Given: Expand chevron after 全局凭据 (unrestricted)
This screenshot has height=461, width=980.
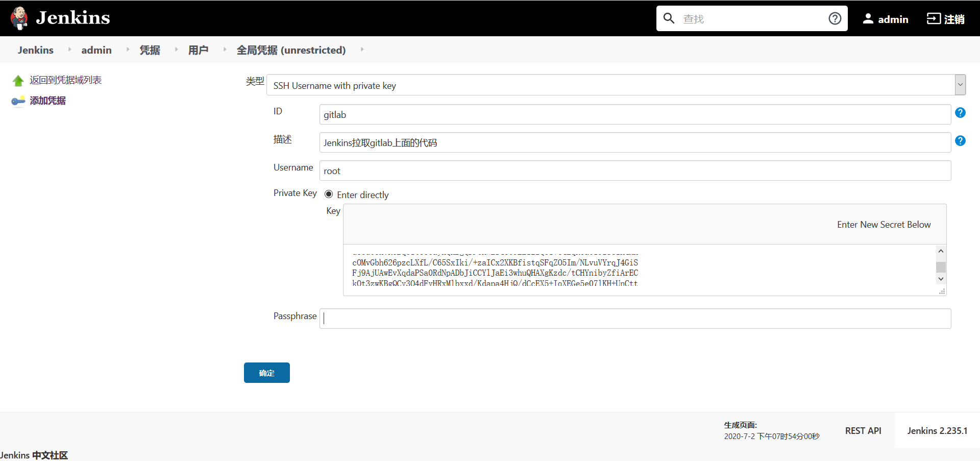Looking at the screenshot, I should (x=362, y=50).
